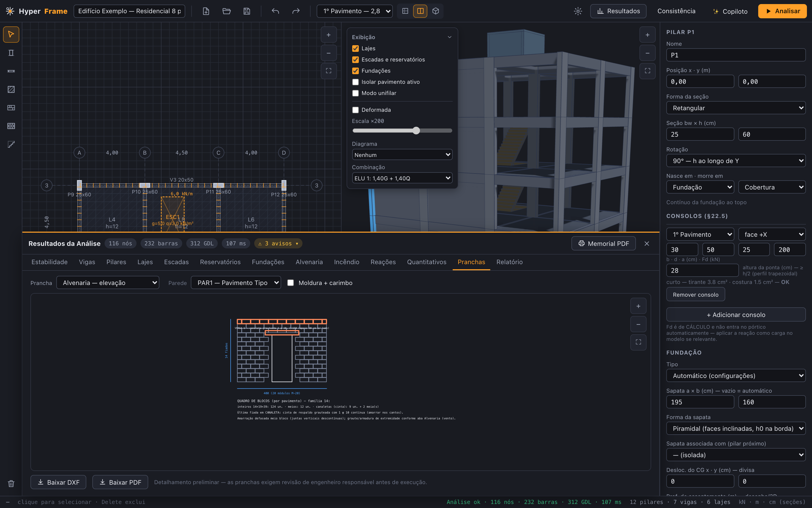Adjust the Escala deformation slider
The image size is (812, 508).
coord(402,131)
